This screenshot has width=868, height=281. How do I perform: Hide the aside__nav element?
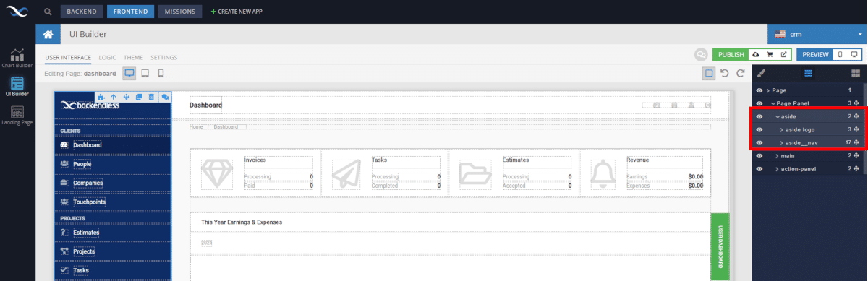point(759,142)
